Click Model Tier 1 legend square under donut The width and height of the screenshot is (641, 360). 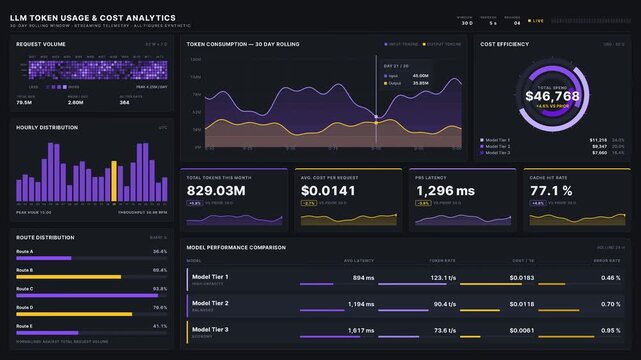[482, 140]
